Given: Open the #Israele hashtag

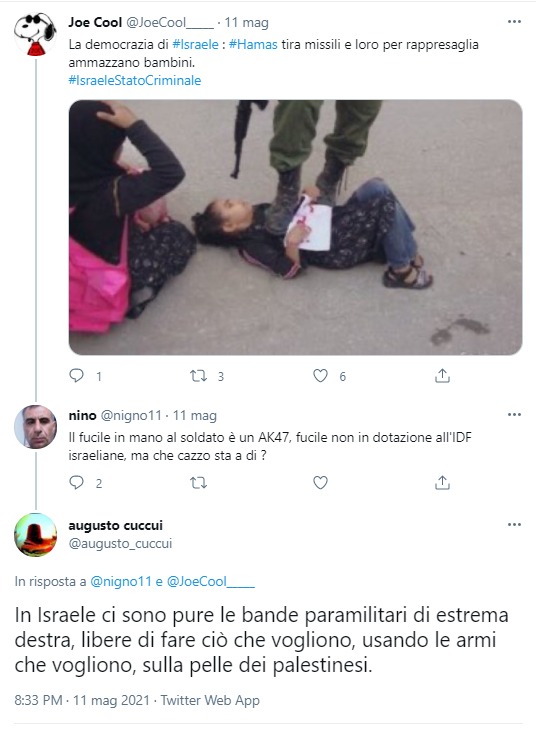Looking at the screenshot, I should [195, 44].
